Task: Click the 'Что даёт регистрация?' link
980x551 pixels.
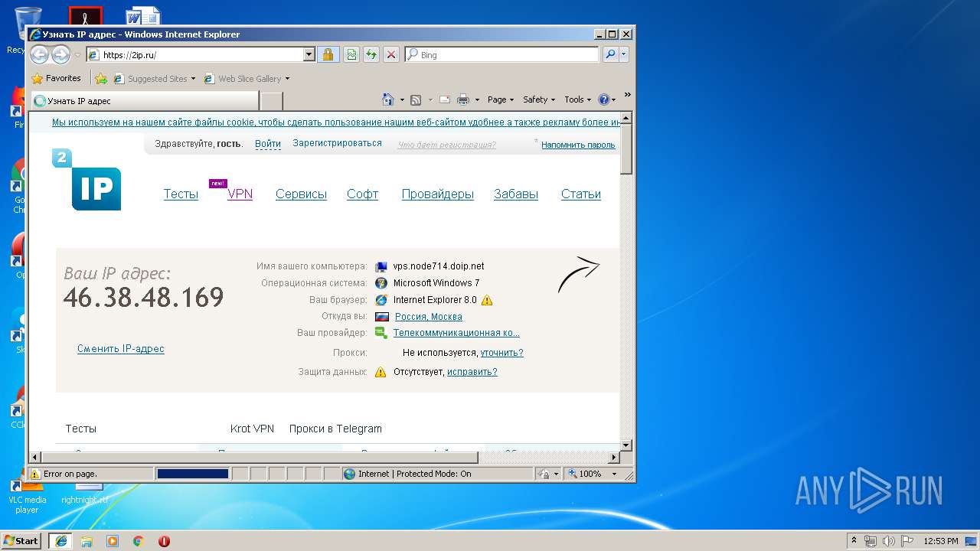Action: click(446, 145)
